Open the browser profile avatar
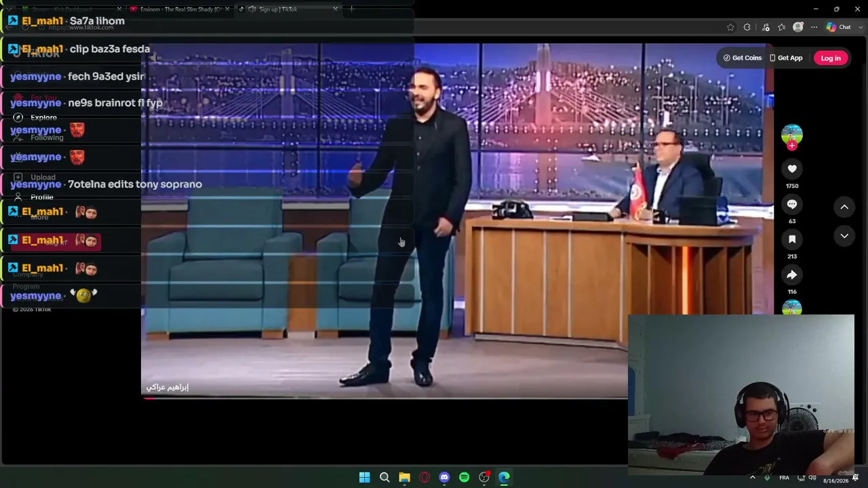 tap(798, 27)
